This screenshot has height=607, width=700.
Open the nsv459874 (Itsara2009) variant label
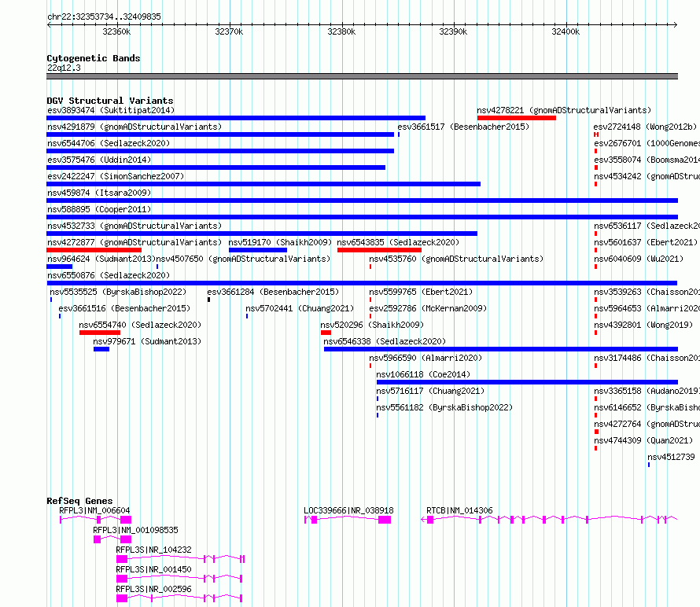click(x=99, y=193)
